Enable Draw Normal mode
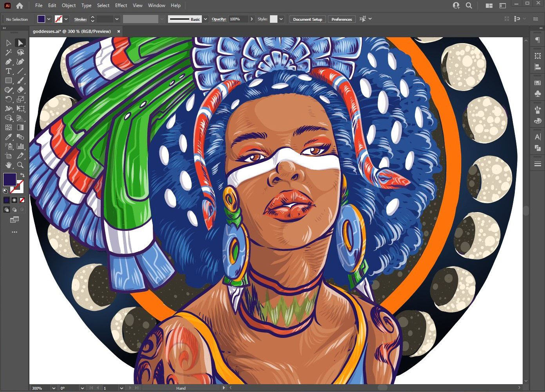Image resolution: width=545 pixels, height=392 pixels. [x=7, y=210]
